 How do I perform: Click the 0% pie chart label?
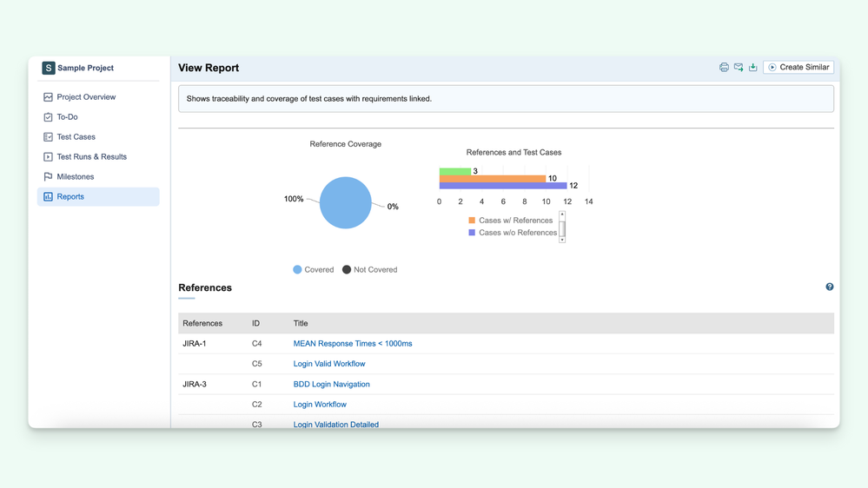(x=393, y=207)
